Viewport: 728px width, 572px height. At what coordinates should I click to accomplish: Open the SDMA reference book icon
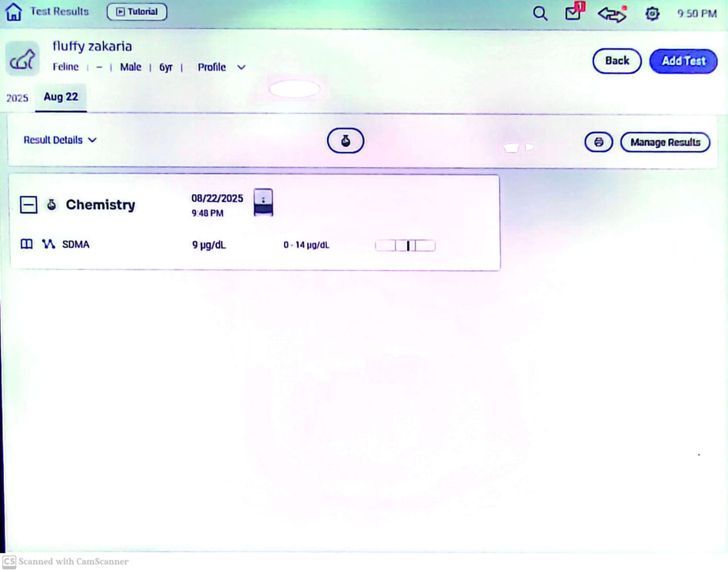tap(27, 244)
